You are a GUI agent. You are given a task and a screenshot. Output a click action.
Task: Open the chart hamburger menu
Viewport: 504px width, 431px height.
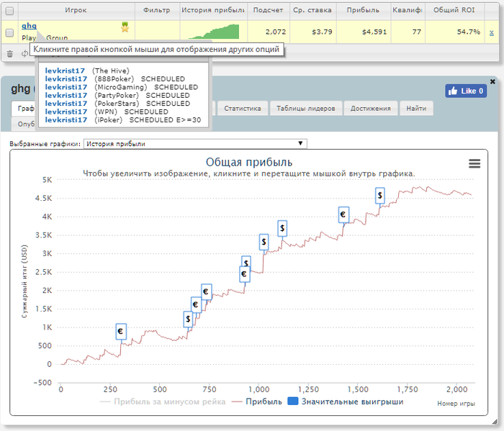(474, 164)
